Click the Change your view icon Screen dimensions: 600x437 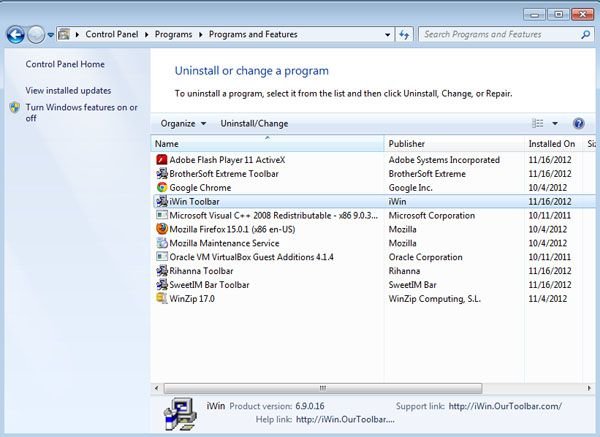click(x=538, y=123)
